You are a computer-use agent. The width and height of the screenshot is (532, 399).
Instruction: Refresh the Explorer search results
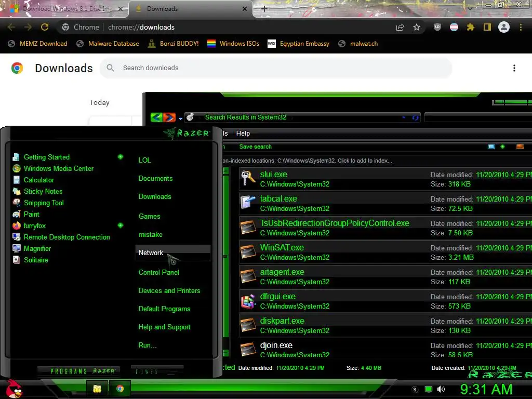(x=415, y=118)
